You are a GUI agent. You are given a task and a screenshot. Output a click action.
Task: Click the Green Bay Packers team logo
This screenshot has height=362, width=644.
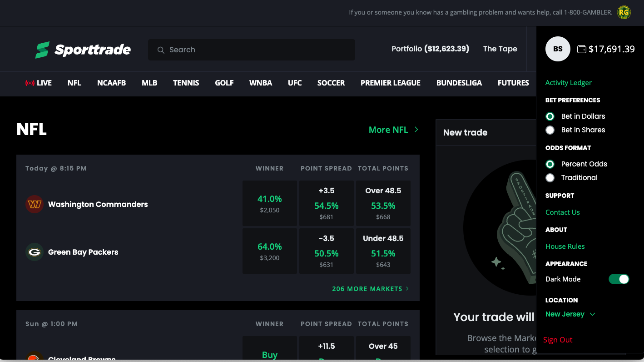coord(35,252)
